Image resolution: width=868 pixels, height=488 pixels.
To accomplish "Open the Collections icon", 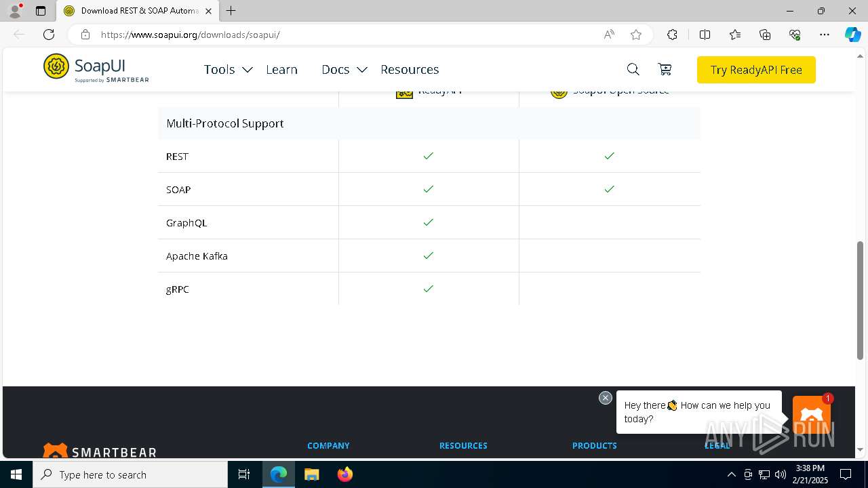I will (765, 35).
